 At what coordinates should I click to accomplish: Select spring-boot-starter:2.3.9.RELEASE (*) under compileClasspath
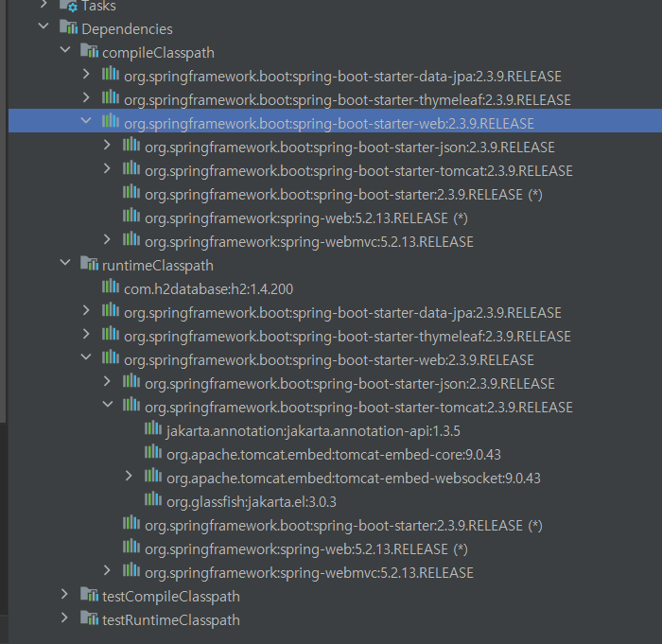pos(343,194)
